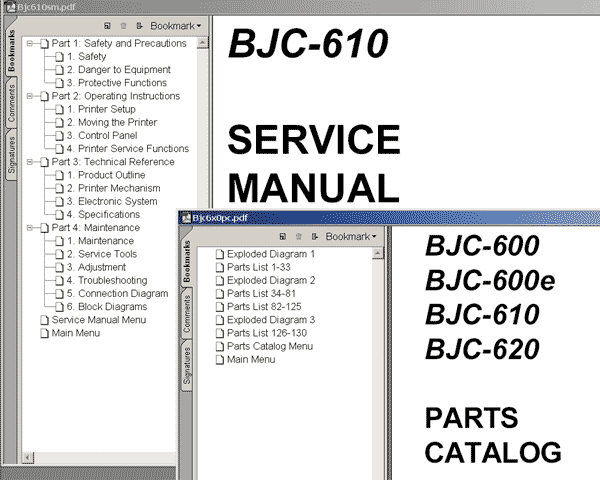Click scroll-up arrow in Bjc6x0pc bookmarks panel
Image resolution: width=600 pixels, height=480 pixels.
coord(378,253)
